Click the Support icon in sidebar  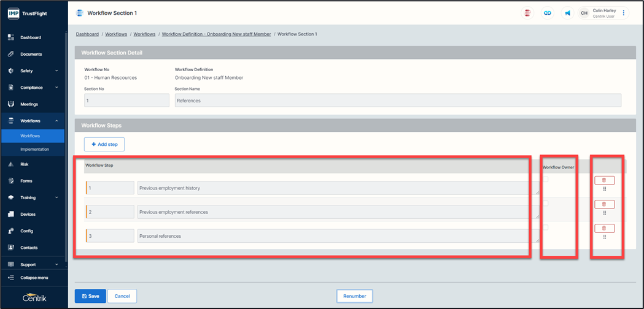click(11, 265)
